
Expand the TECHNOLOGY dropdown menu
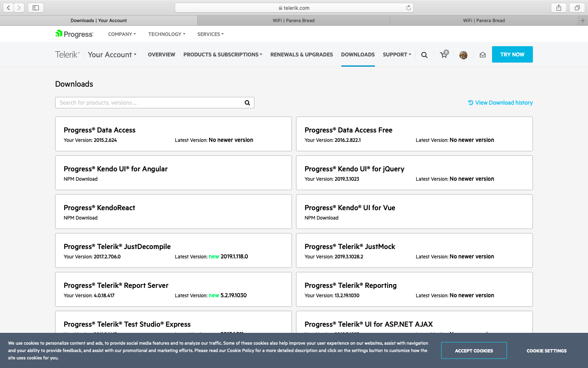[x=167, y=34]
